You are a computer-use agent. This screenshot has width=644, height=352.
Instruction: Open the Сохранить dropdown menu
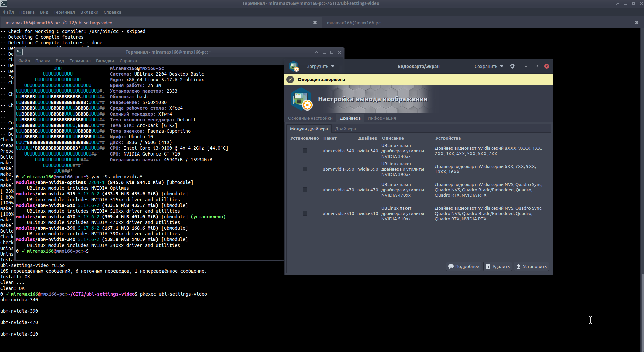coord(489,66)
